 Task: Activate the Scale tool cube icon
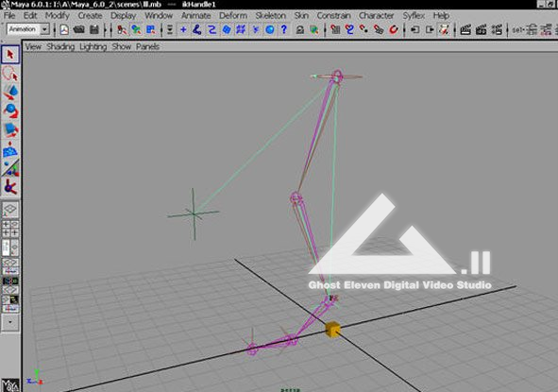pos(10,129)
